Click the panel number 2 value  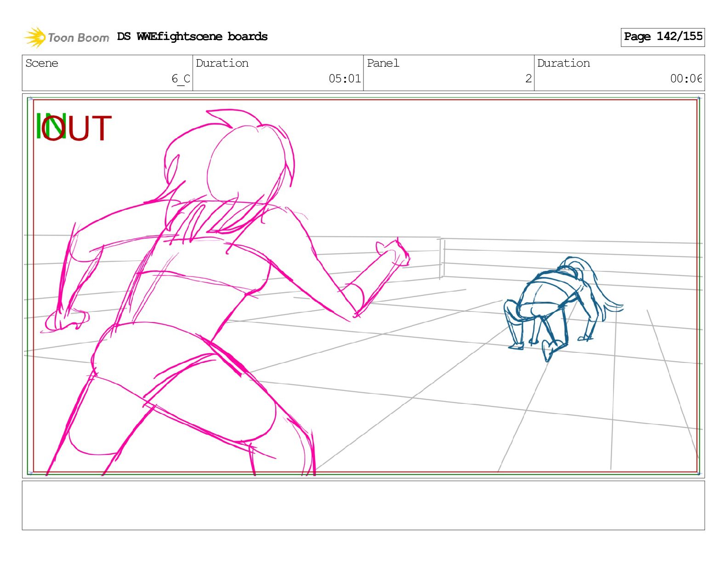click(x=528, y=79)
